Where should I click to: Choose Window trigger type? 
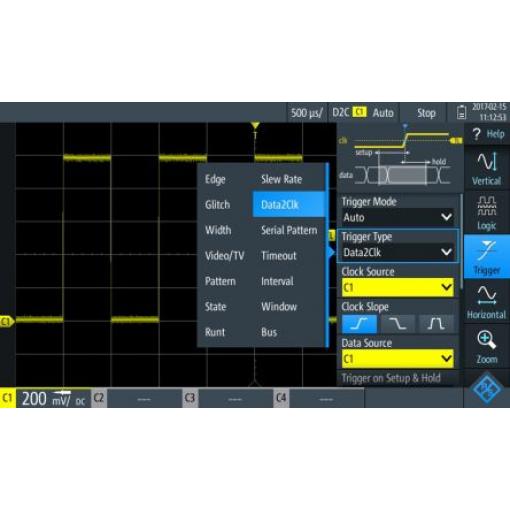pos(279,307)
